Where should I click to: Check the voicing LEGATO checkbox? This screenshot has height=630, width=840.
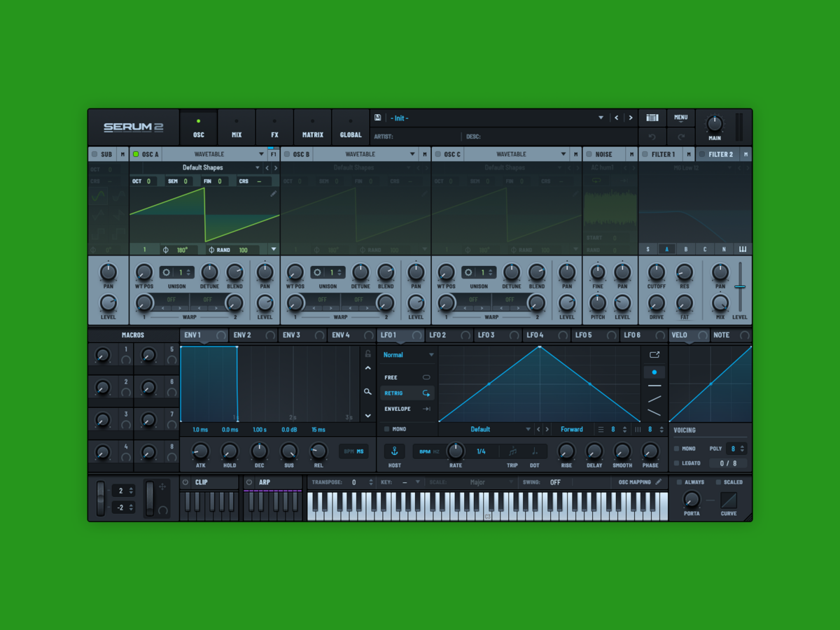(676, 463)
